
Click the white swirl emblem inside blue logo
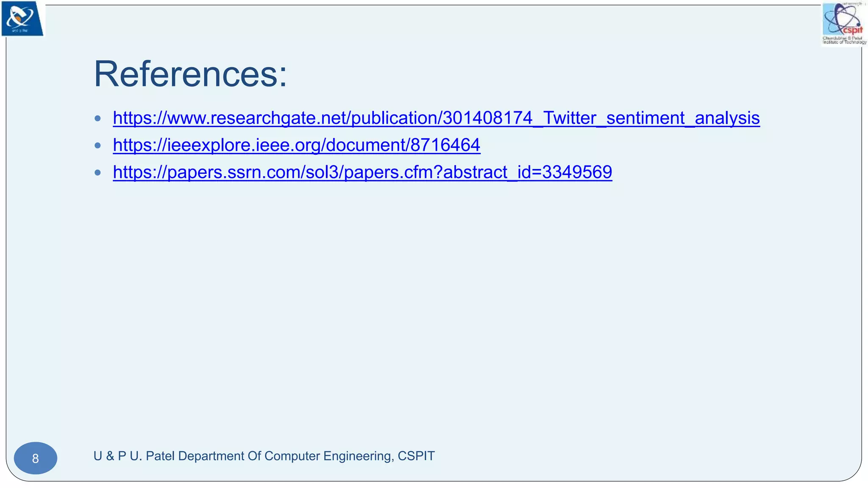click(20, 17)
